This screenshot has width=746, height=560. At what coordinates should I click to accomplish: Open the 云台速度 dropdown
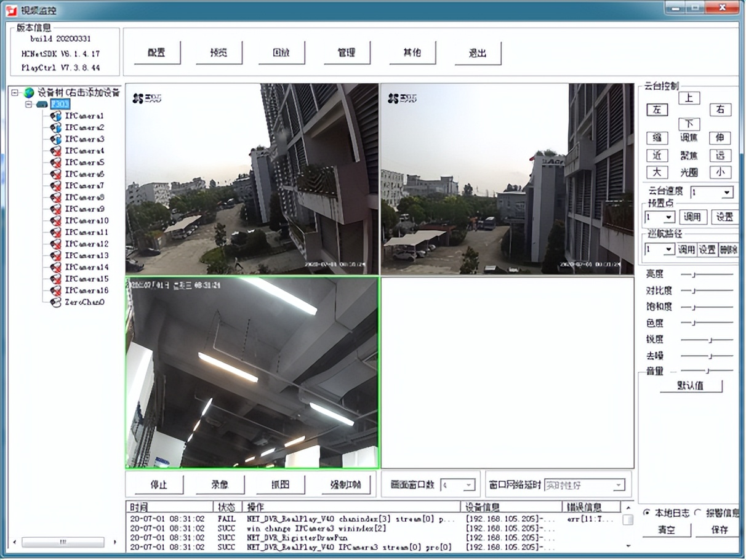pyautogui.click(x=727, y=193)
